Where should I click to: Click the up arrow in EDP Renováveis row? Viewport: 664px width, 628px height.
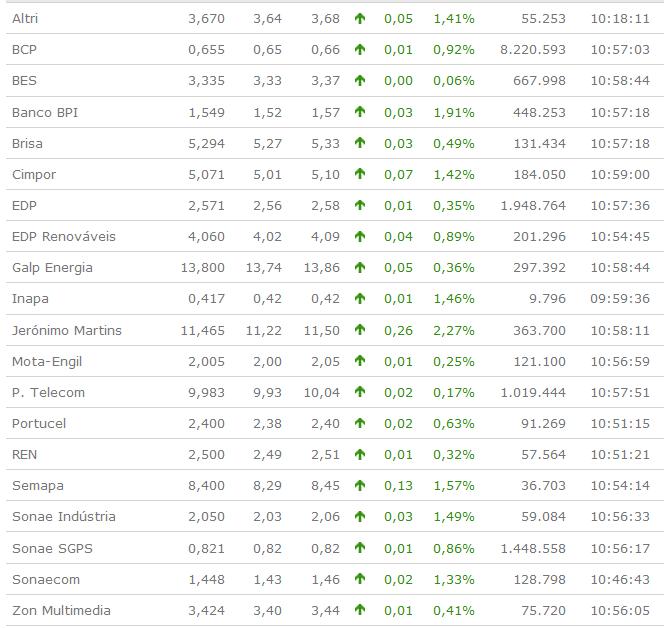tap(360, 236)
